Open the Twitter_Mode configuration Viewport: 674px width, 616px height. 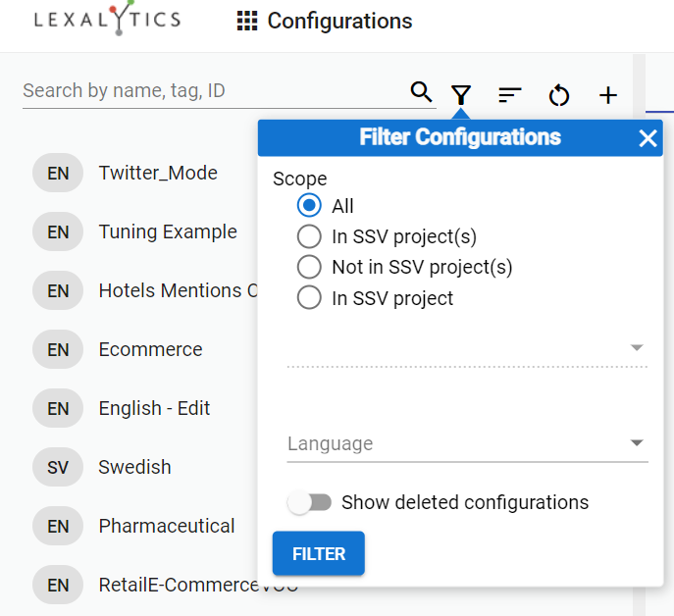tap(158, 173)
